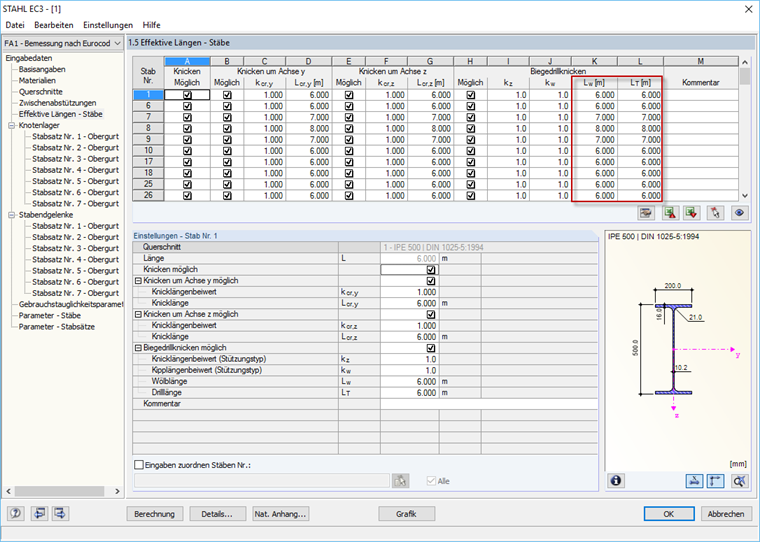Click the eye view mode icon
The height and width of the screenshot is (542, 760).
click(739, 213)
